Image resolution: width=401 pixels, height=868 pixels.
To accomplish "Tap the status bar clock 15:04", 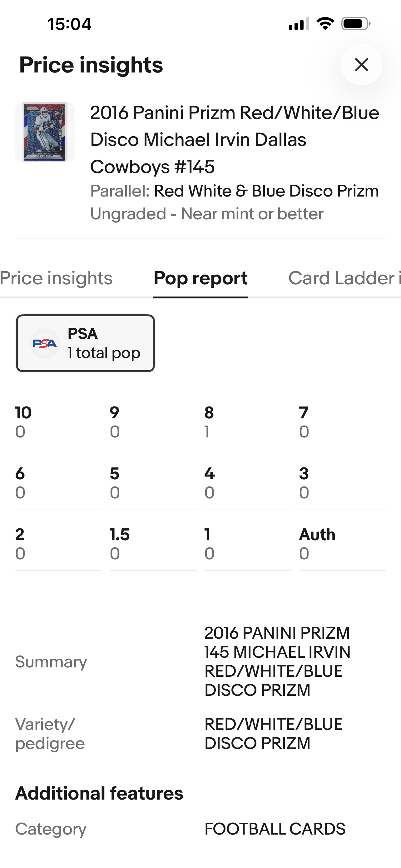I will pos(69,24).
